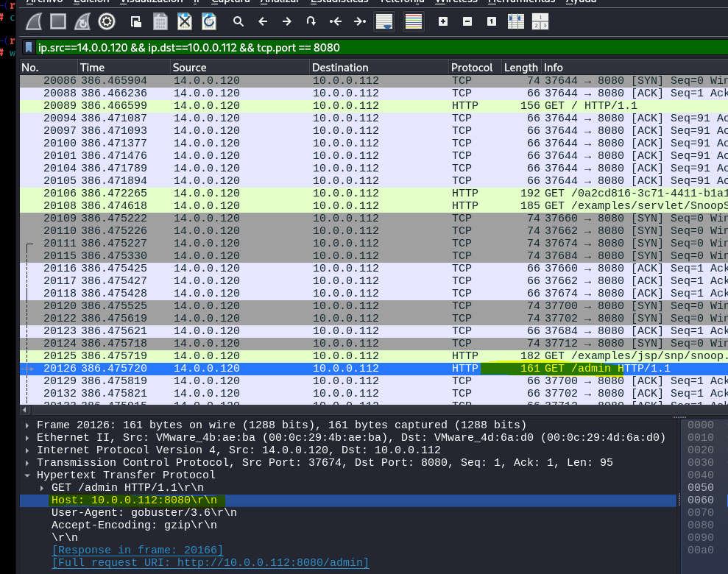This screenshot has width=728, height=574.
Task: Open the Full request URI link
Action: [x=210, y=563]
